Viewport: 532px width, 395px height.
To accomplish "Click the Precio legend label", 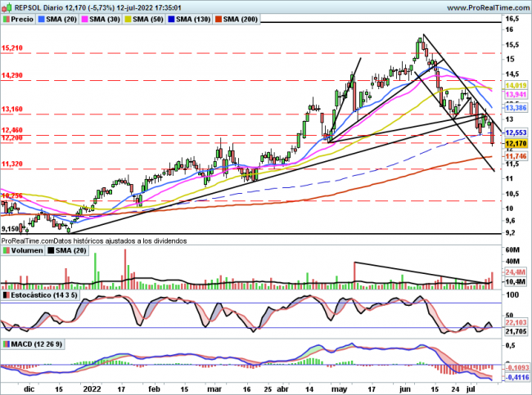I will click(24, 18).
